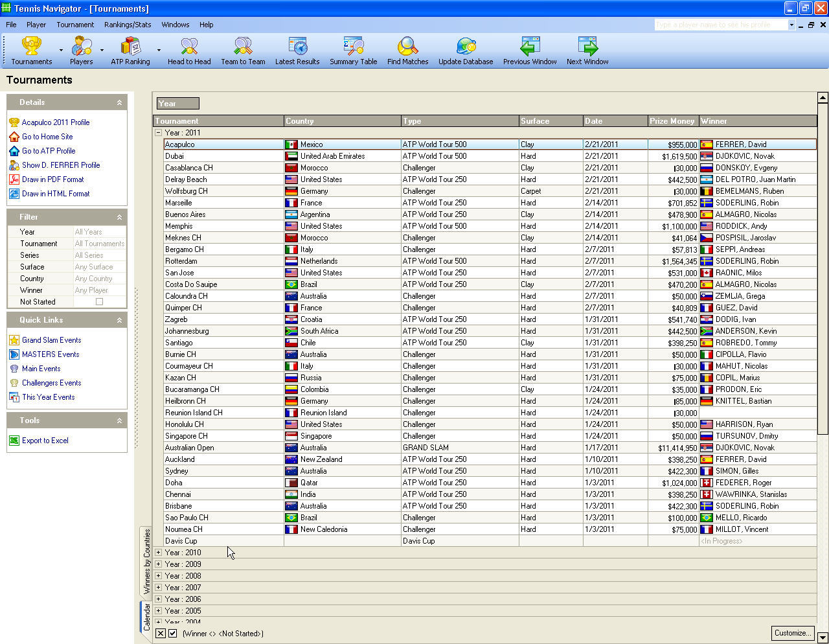Image resolution: width=829 pixels, height=644 pixels.
Task: Open Head to Head comparison
Action: [x=189, y=51]
